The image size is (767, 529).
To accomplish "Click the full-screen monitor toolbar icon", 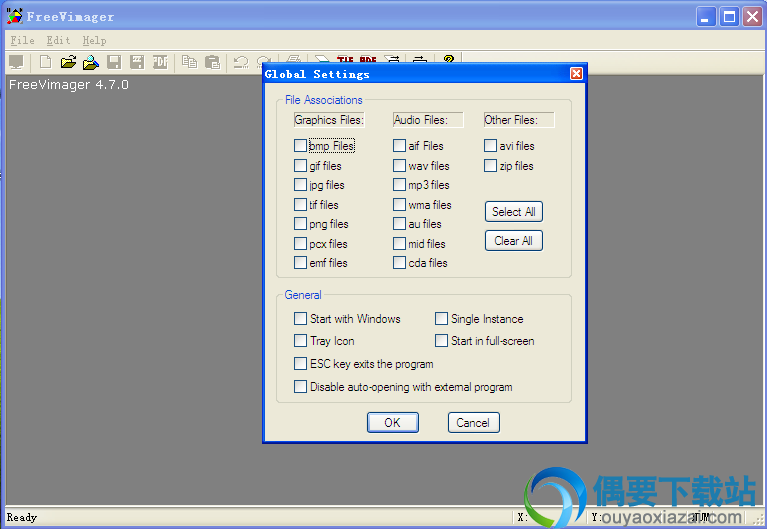I will (16, 62).
